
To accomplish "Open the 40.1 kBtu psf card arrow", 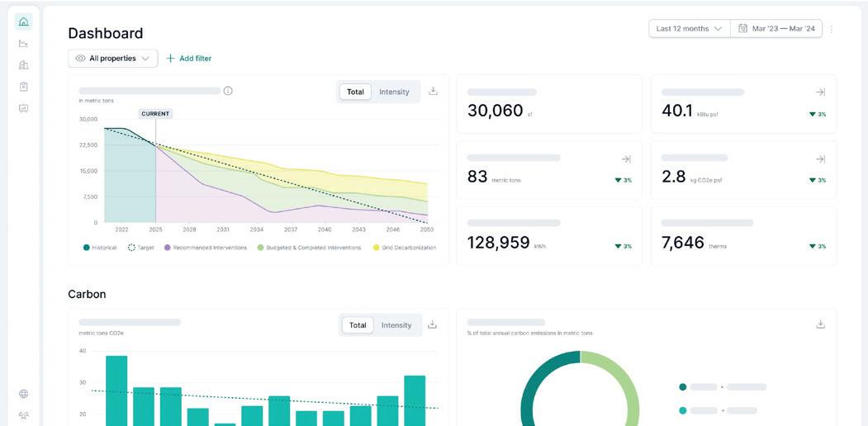I will pos(820,92).
